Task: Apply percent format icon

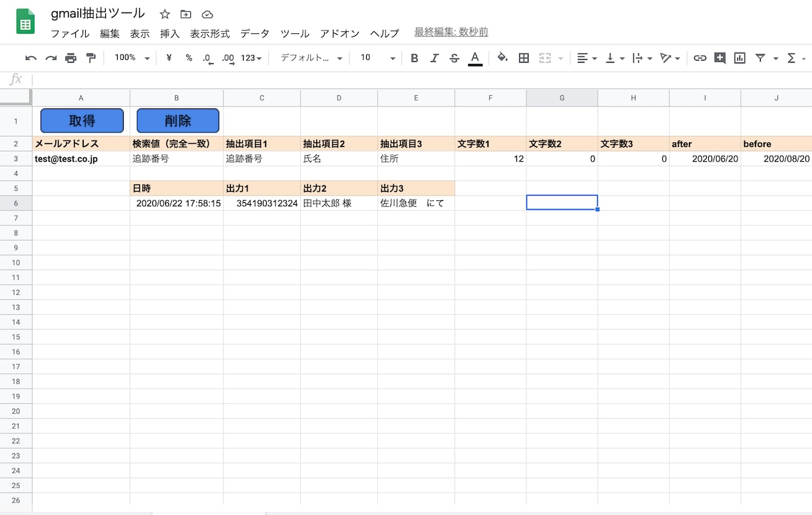Action: tap(189, 58)
